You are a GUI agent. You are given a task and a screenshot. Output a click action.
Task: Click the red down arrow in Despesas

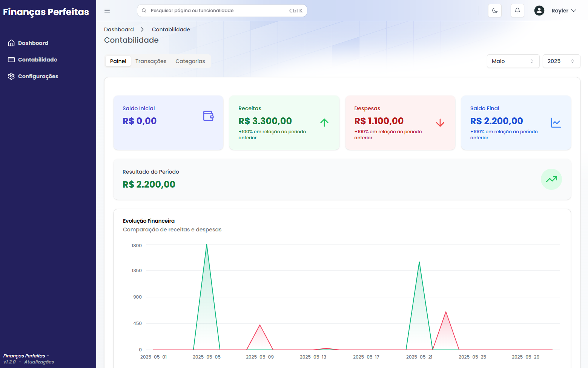click(x=440, y=123)
